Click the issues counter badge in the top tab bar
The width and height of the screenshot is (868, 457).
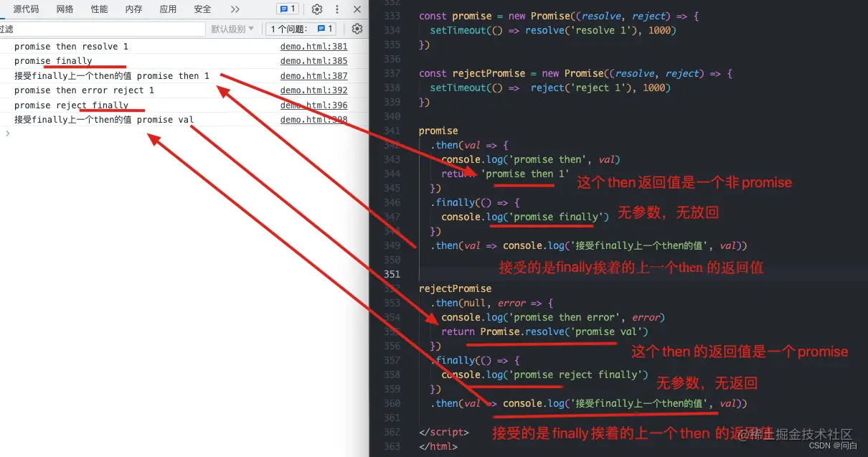[x=288, y=9]
